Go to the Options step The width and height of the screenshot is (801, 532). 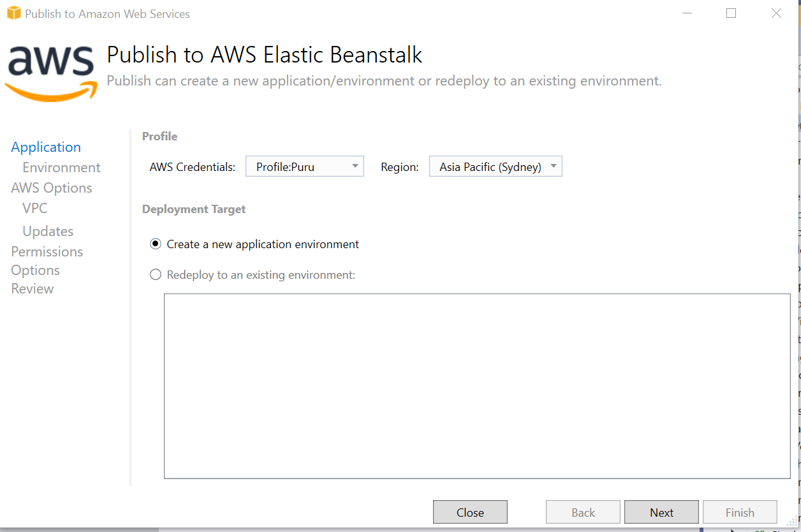tap(36, 270)
